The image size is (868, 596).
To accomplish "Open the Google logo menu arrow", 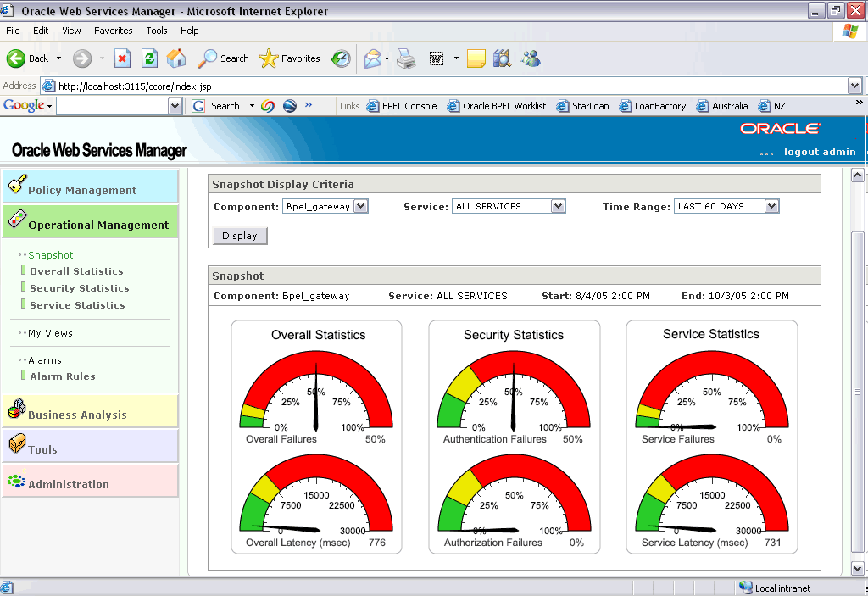I will click(49, 106).
